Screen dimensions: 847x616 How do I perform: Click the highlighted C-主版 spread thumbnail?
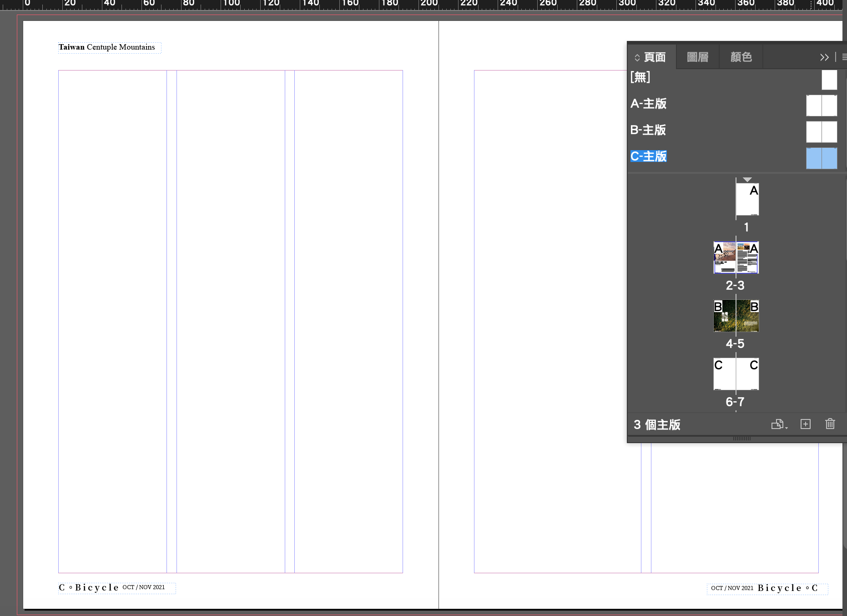pos(822,158)
